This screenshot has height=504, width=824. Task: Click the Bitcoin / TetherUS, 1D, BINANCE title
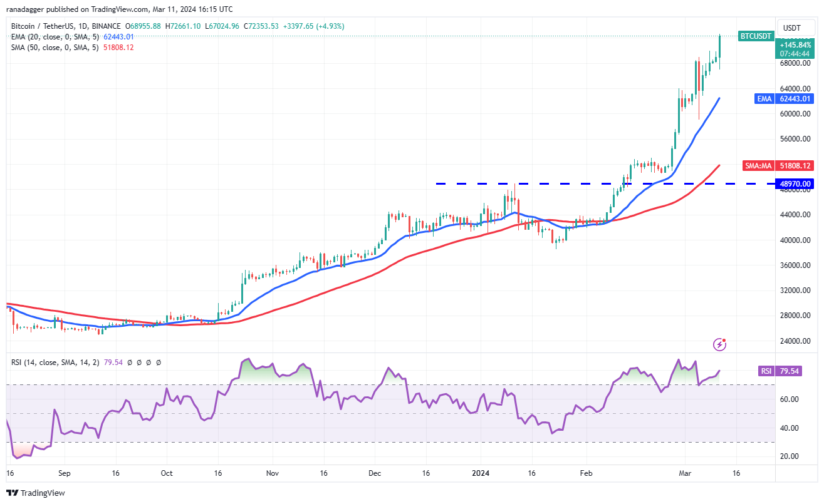(67, 26)
